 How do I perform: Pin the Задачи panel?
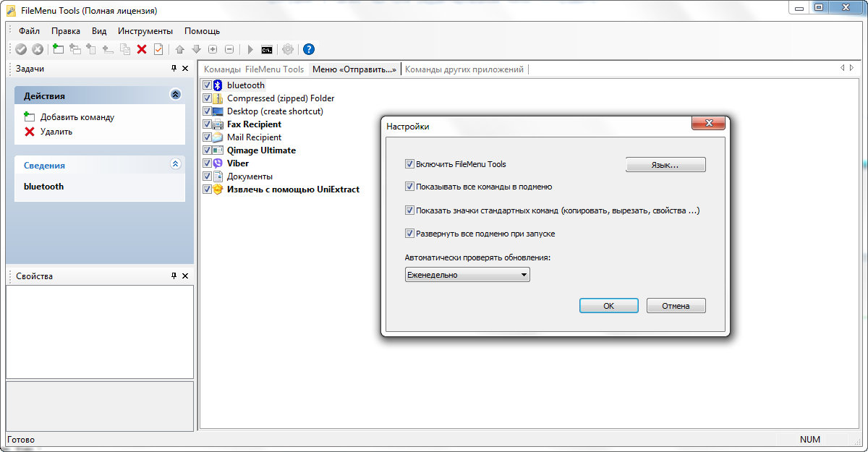tap(174, 69)
